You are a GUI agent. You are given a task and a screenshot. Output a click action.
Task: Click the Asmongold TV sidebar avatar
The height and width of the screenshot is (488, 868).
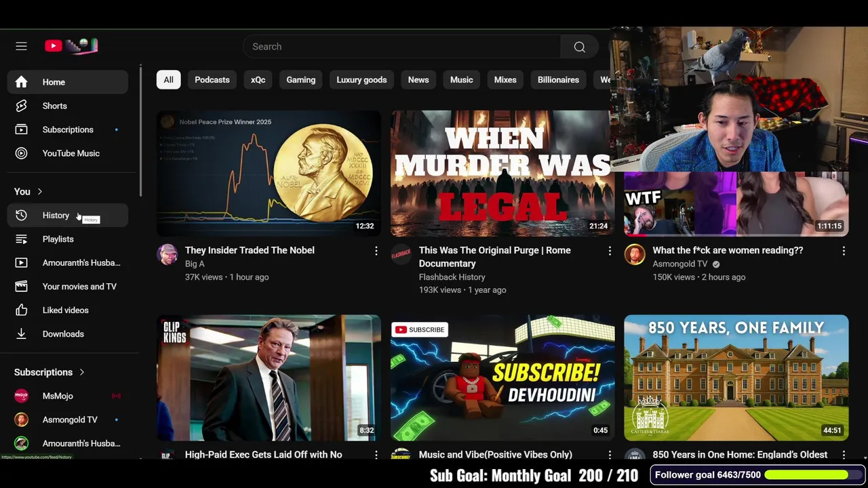[x=21, y=420]
